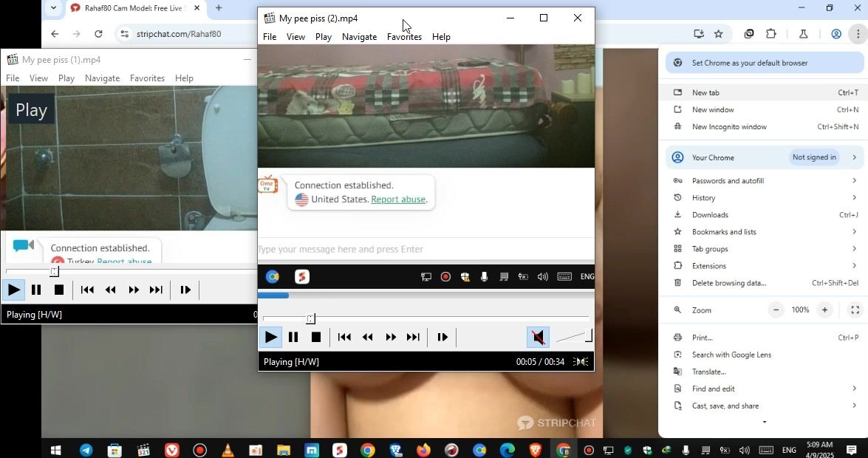
Task: Expand Your Chrome profile section
Action: click(x=854, y=157)
